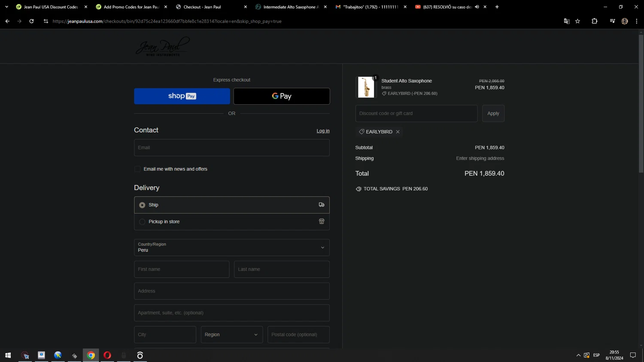Open the Translate page icon

tap(567, 21)
